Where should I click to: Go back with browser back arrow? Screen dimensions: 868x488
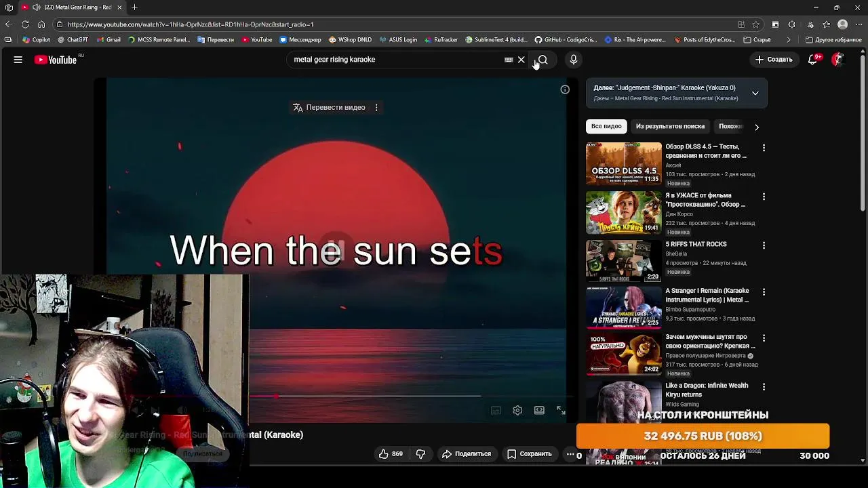click(x=8, y=24)
